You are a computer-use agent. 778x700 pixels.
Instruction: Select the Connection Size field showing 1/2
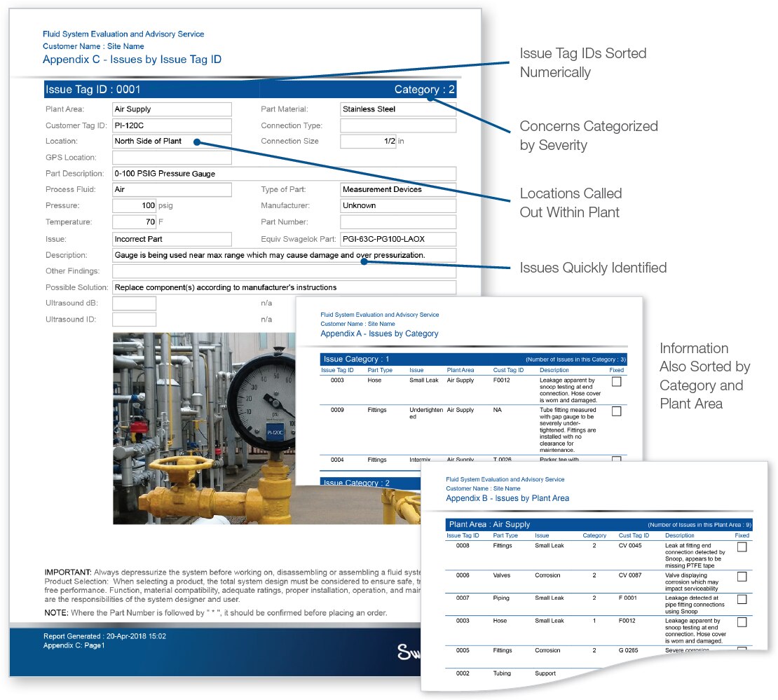pyautogui.click(x=368, y=142)
